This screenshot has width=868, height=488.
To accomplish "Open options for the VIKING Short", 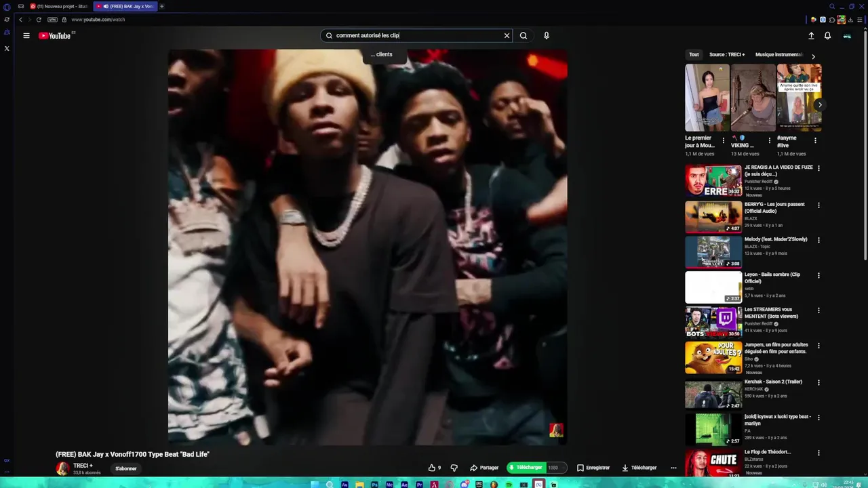I will (770, 141).
